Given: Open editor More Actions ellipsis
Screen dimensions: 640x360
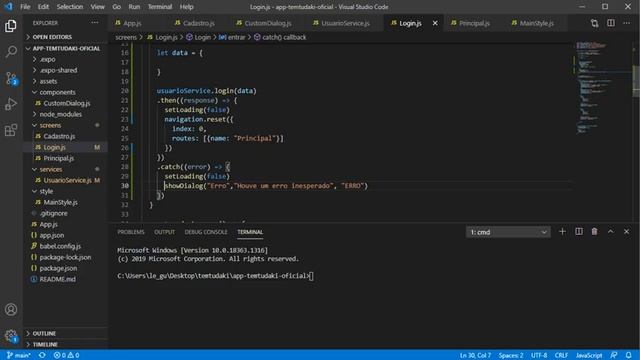Looking at the screenshot, I should (627, 23).
